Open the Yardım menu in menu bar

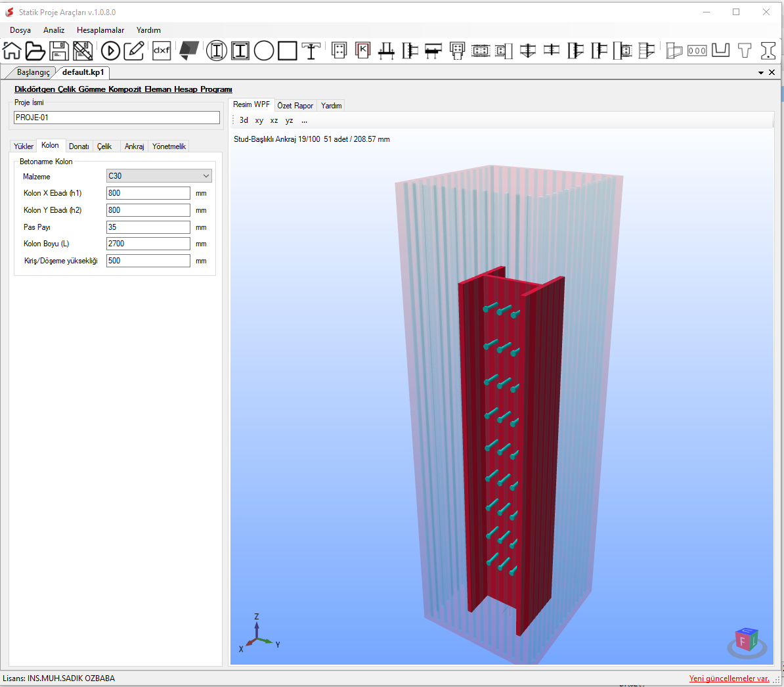[x=148, y=30]
